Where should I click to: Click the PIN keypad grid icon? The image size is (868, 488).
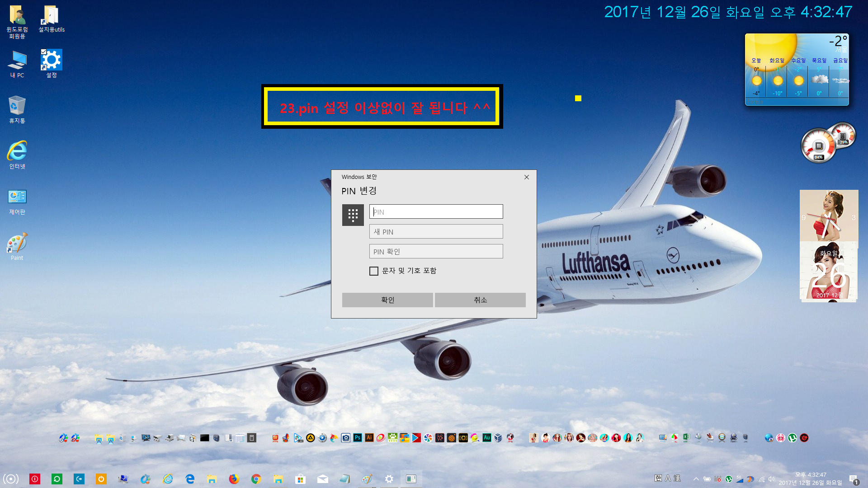click(x=353, y=215)
